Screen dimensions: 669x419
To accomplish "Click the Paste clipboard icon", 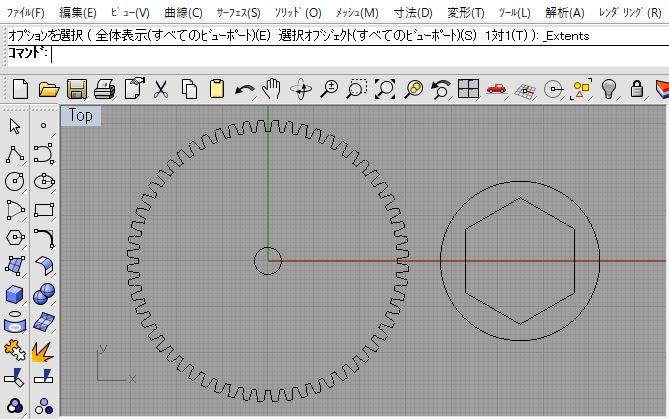I will [x=217, y=89].
